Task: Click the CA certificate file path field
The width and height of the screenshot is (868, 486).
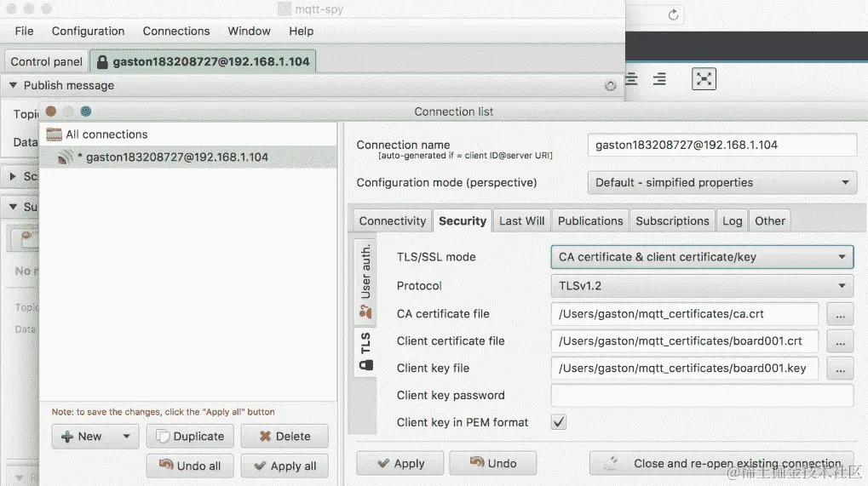Action: (685, 314)
